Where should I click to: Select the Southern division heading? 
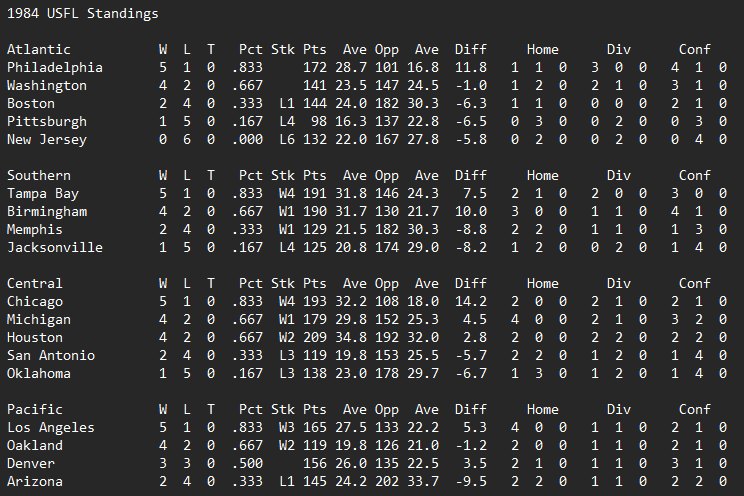point(39,175)
